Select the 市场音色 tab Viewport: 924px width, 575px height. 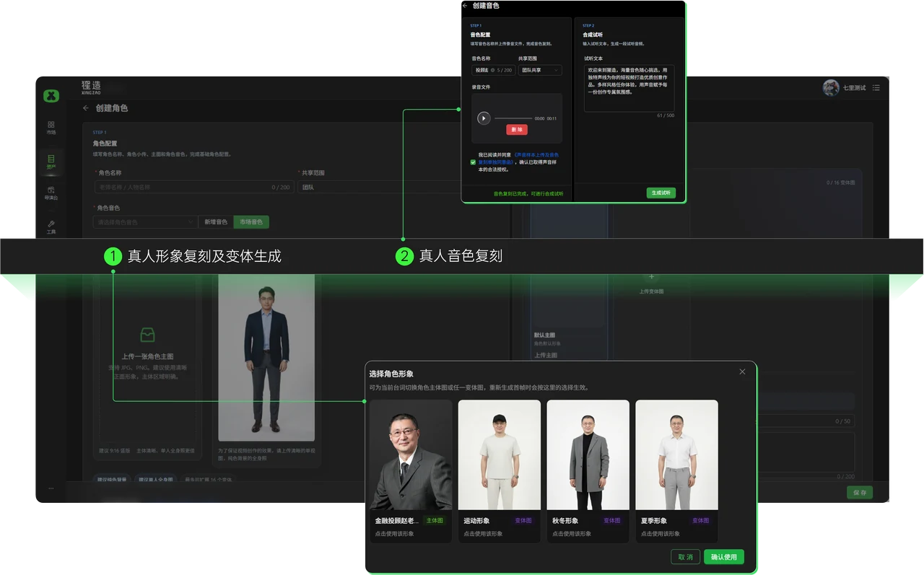click(x=251, y=222)
